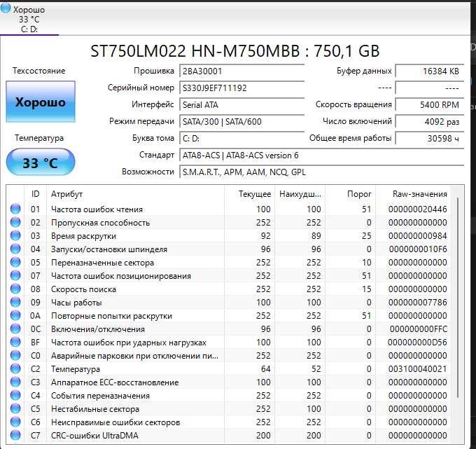Click the Возможности field S.M.A.R.T., APM
Image resolution: width=476 pixels, height=449 pixels.
(322, 172)
